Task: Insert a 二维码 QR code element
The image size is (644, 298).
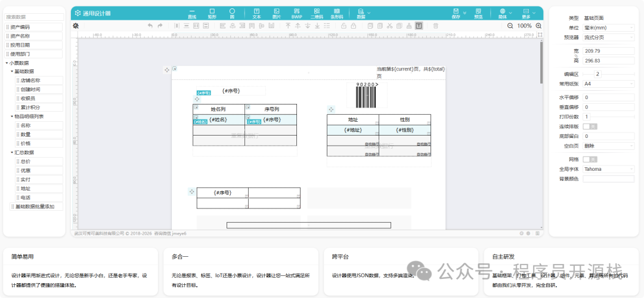Action: click(317, 13)
